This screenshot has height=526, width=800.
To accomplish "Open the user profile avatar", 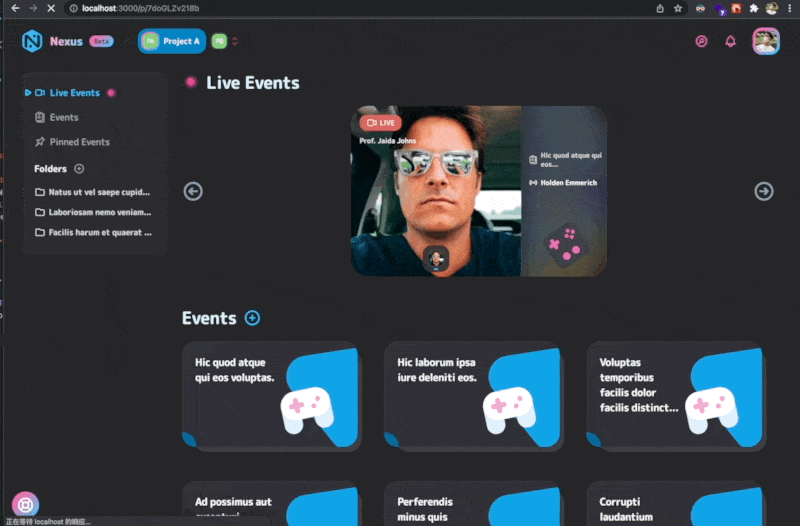I will pos(766,41).
